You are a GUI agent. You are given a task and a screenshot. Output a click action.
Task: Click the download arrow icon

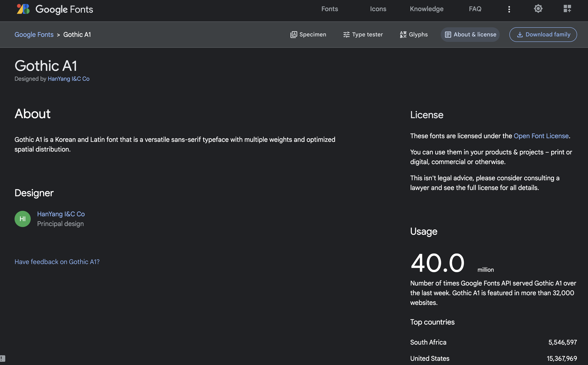tap(520, 35)
